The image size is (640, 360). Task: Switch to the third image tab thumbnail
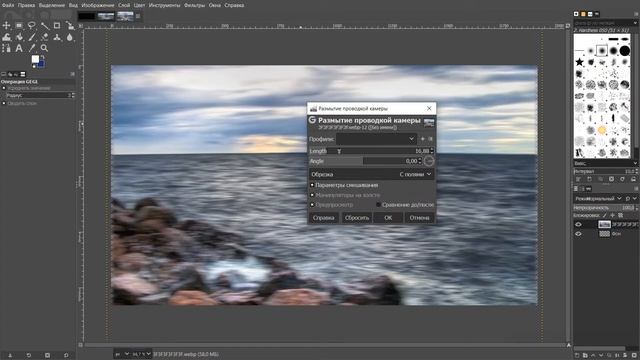pos(125,16)
